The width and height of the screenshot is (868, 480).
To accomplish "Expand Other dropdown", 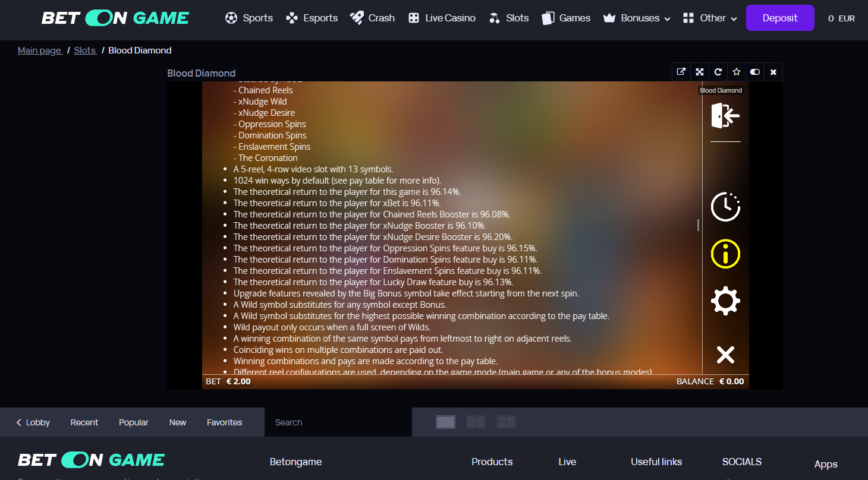I will pos(710,18).
